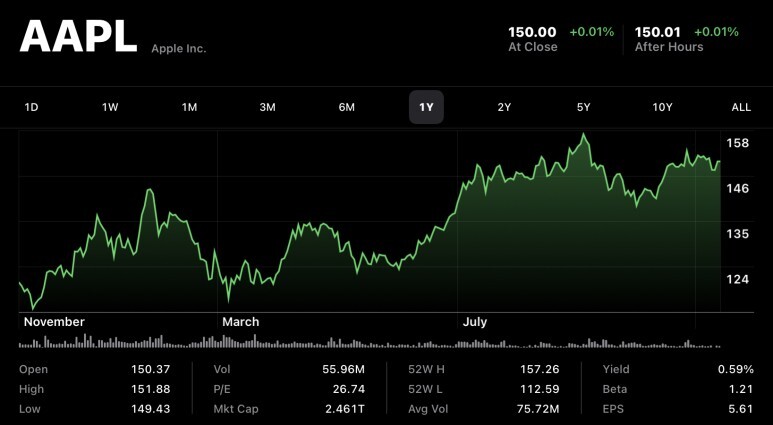Screen dimensions: 773x425
Task: Click the 124 price axis label
Action: (738, 279)
